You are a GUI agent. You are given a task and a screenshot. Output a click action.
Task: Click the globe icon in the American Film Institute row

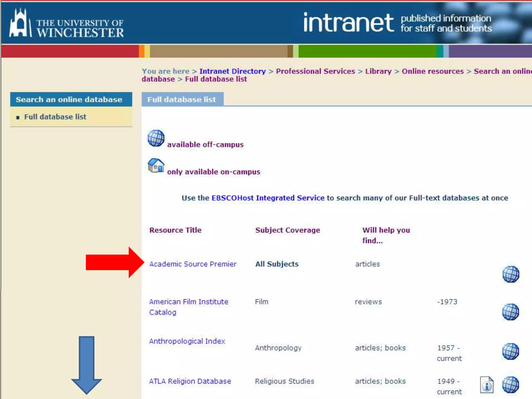[510, 312]
